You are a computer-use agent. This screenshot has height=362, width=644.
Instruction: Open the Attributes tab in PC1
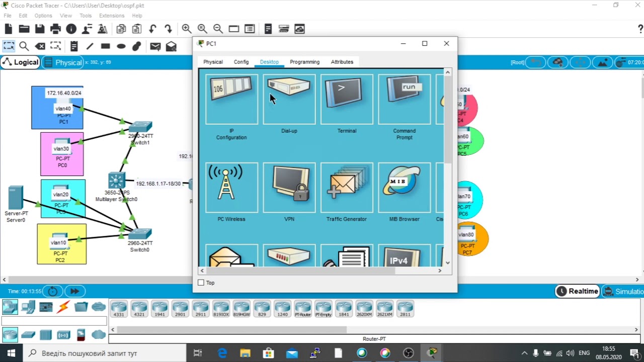[x=342, y=62]
